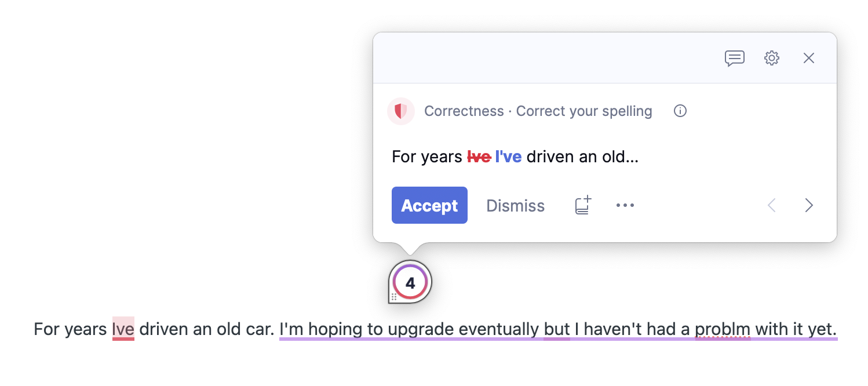This screenshot has height=386, width=868.
Task: Go to the next suggestion arrow
Action: pyautogui.click(x=809, y=205)
